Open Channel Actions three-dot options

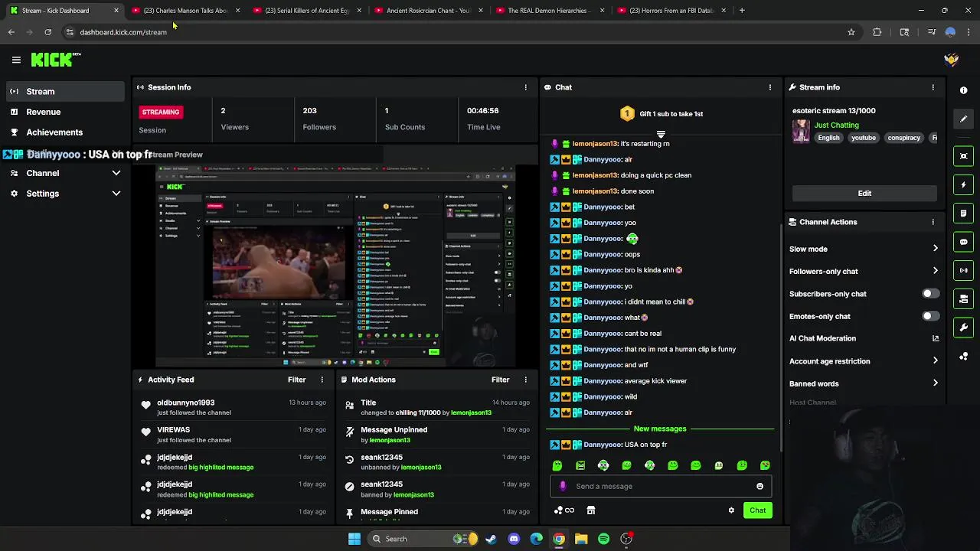pyautogui.click(x=933, y=222)
